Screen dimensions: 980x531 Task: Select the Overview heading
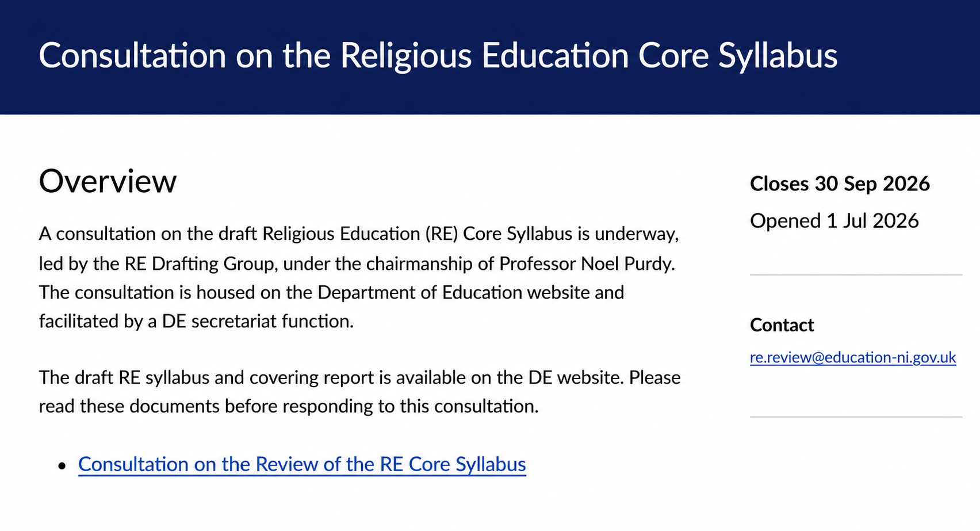[x=108, y=181]
